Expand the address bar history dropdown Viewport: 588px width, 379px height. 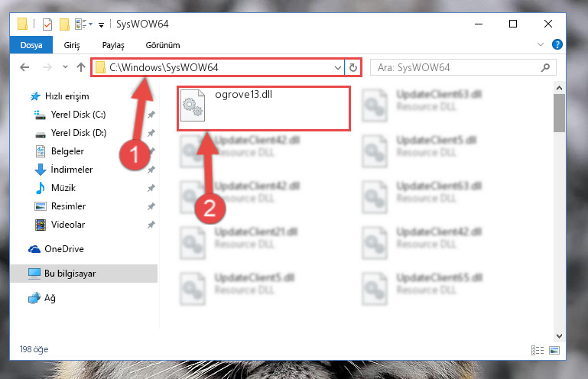click(337, 68)
